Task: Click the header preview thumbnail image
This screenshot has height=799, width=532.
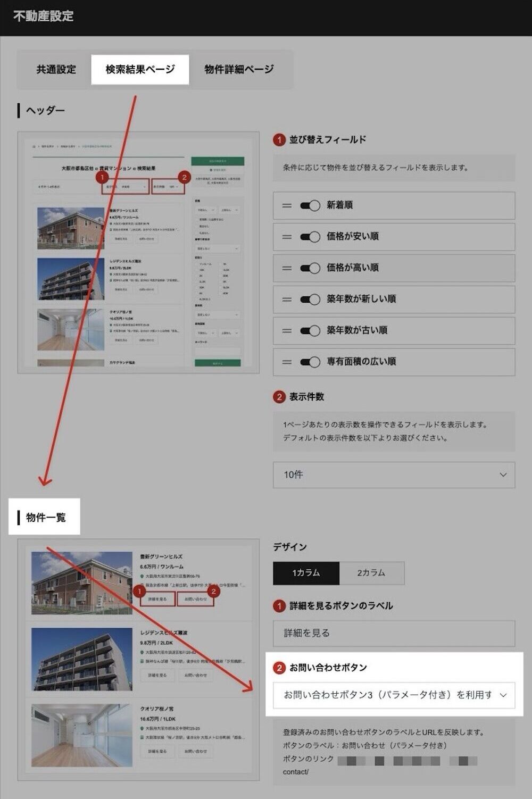Action: click(x=138, y=253)
